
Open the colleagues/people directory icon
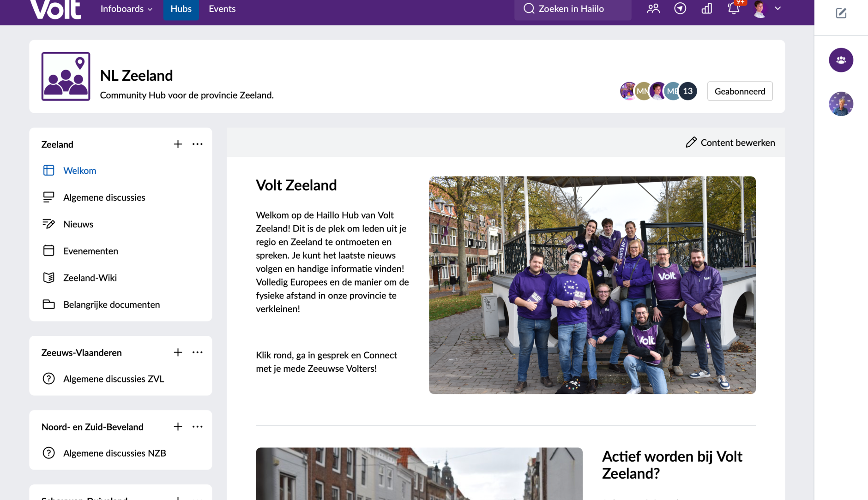(654, 8)
